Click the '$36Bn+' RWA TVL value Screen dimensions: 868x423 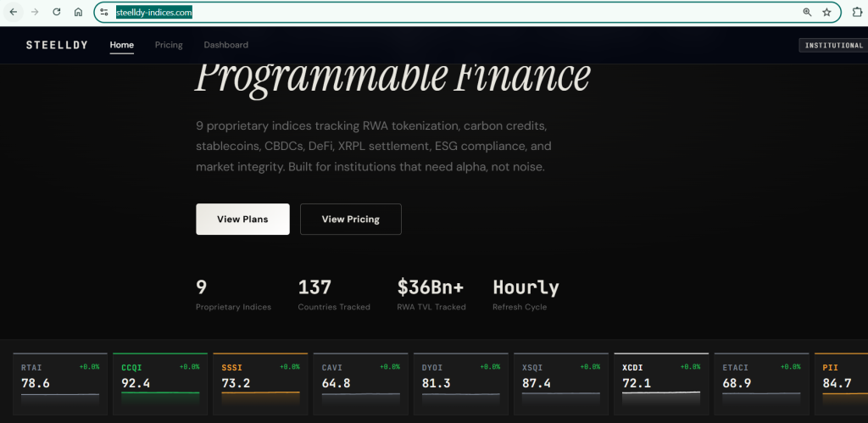pyautogui.click(x=431, y=288)
